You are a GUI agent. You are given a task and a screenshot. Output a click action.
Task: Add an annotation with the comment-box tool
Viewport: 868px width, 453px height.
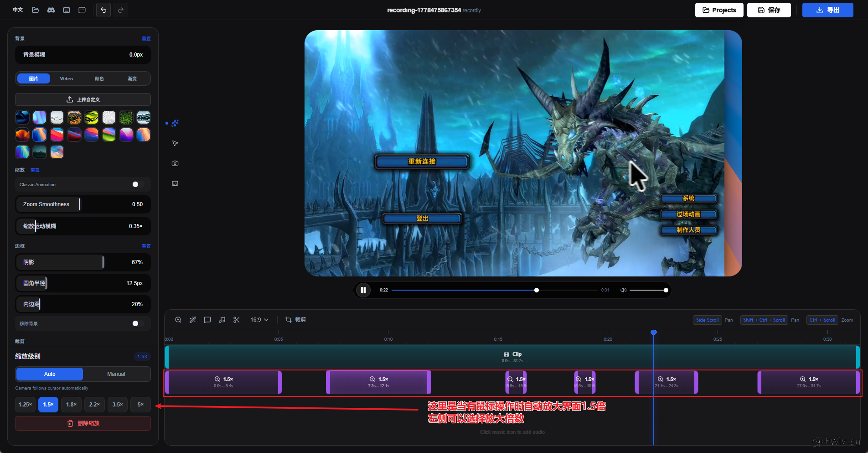207,320
